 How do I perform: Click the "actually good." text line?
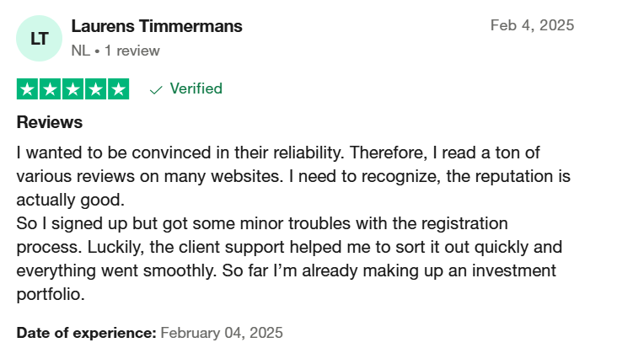(x=71, y=200)
